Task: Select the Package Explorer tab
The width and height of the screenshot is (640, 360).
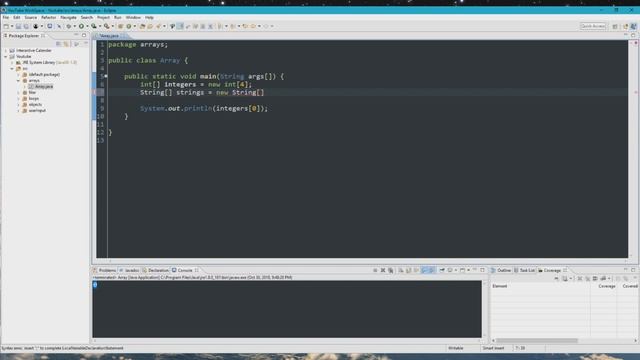Action: [x=24, y=36]
